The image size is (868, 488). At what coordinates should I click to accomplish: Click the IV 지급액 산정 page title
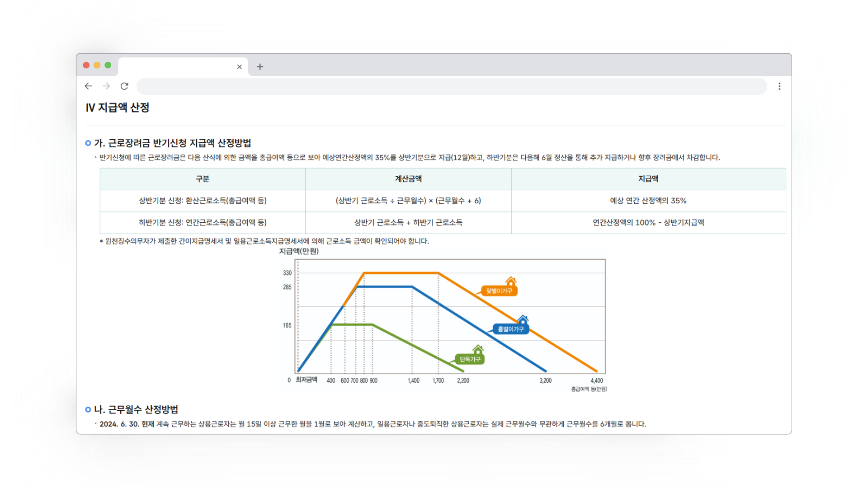pyautogui.click(x=118, y=108)
